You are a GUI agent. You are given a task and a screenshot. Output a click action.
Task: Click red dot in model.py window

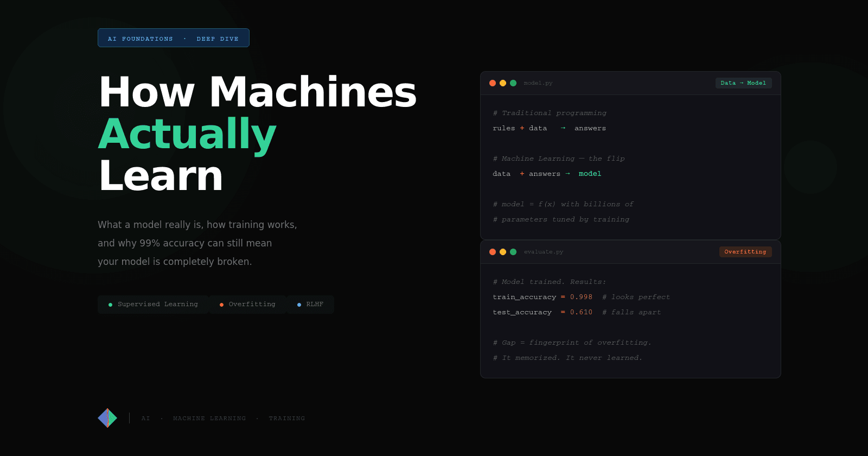pos(493,83)
